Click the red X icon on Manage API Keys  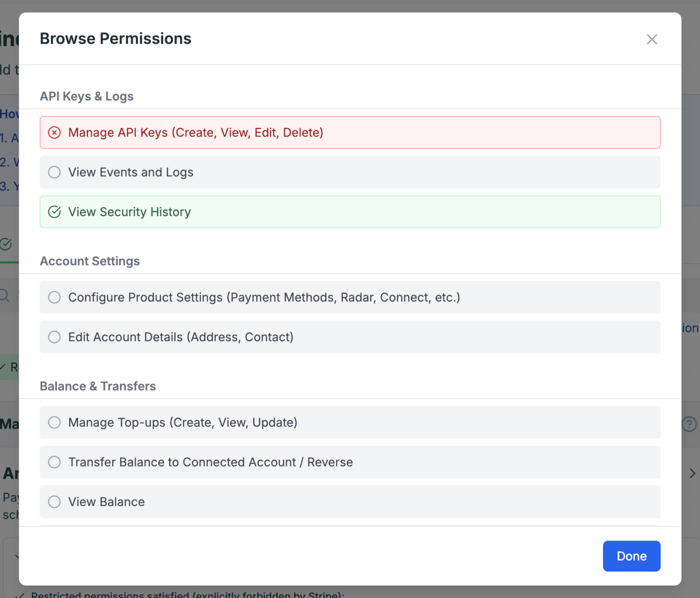pos(54,133)
